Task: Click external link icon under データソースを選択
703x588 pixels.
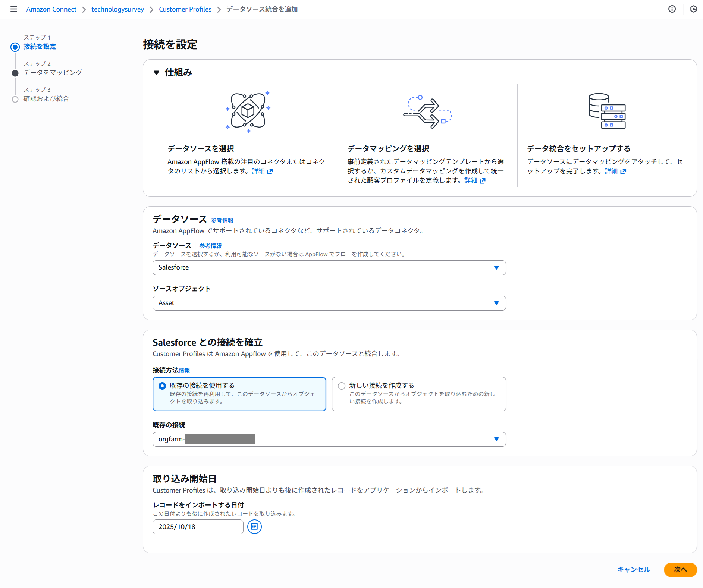Action: point(270,171)
